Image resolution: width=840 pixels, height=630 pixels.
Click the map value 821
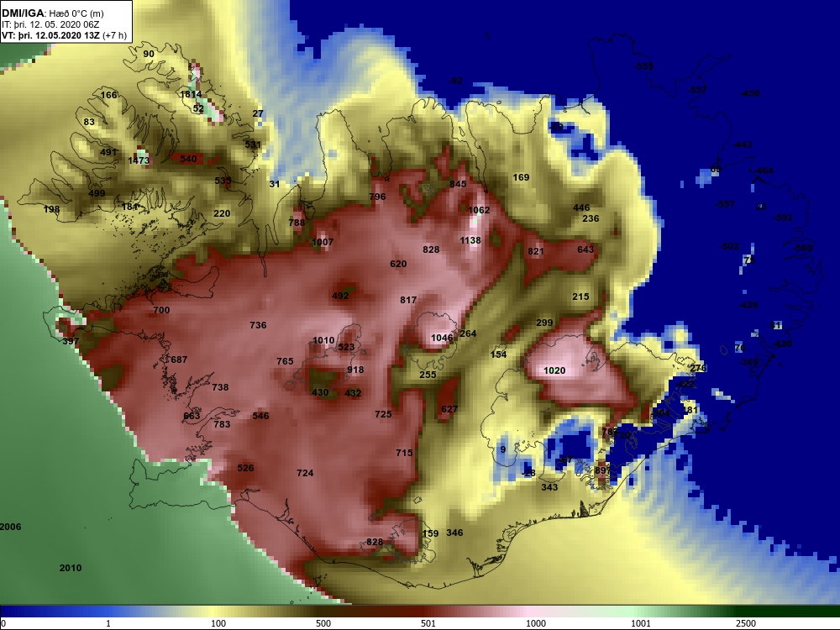coord(536,251)
